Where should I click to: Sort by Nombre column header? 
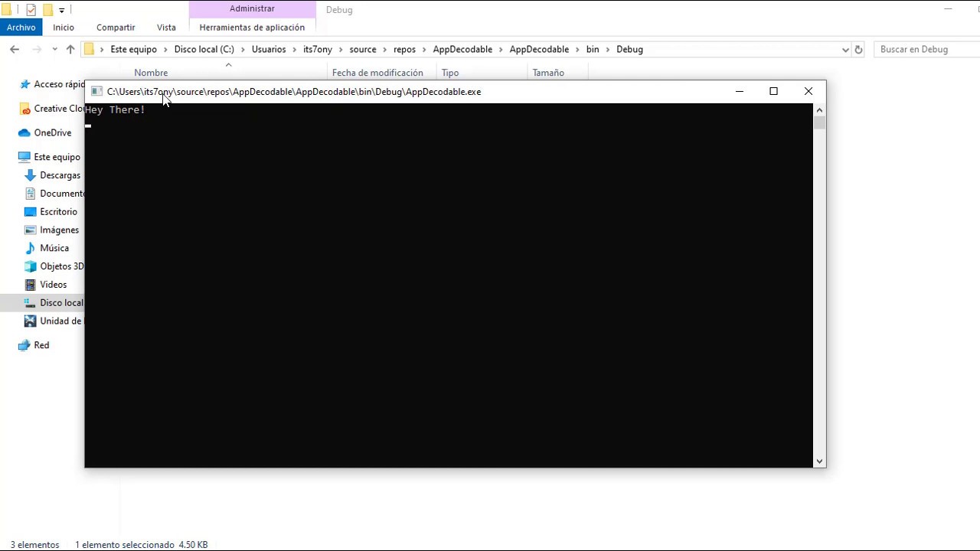click(151, 73)
